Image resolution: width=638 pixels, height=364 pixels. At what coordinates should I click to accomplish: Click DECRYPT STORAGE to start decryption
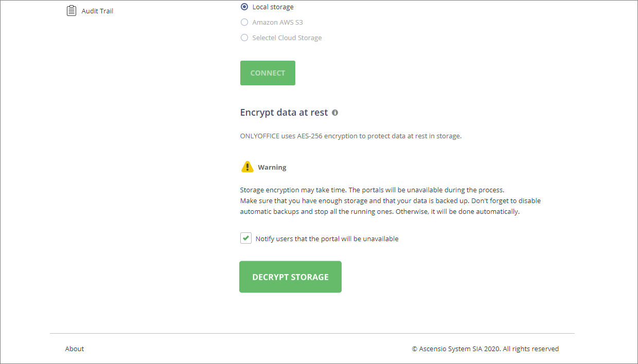click(x=290, y=277)
